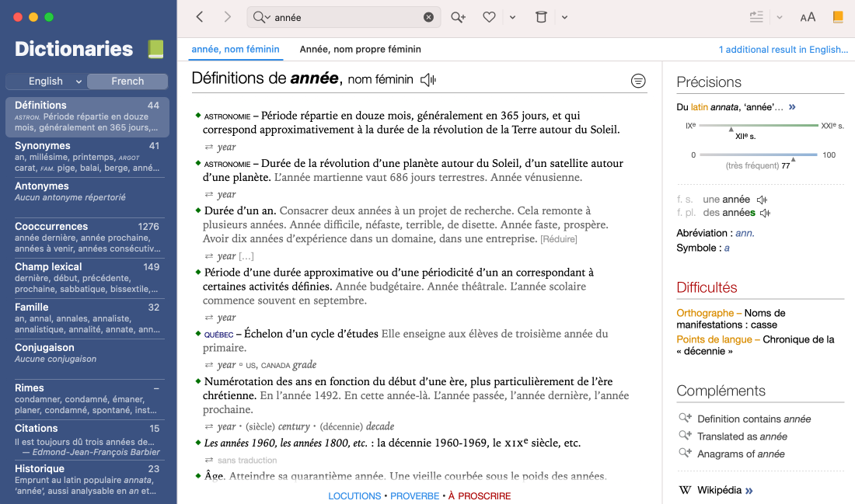Expand the Latin etymology with double chevron
The width and height of the screenshot is (855, 504).
click(x=792, y=107)
